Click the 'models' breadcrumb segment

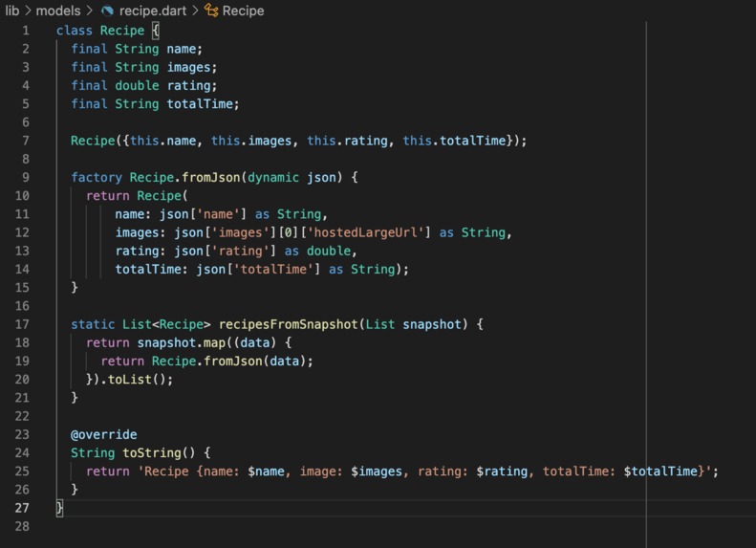pos(58,11)
